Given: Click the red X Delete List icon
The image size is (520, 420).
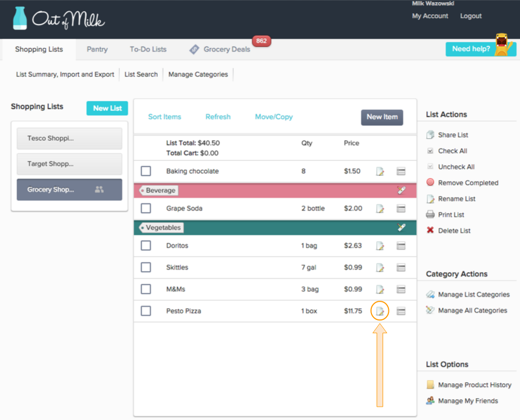Looking at the screenshot, I should coord(430,230).
